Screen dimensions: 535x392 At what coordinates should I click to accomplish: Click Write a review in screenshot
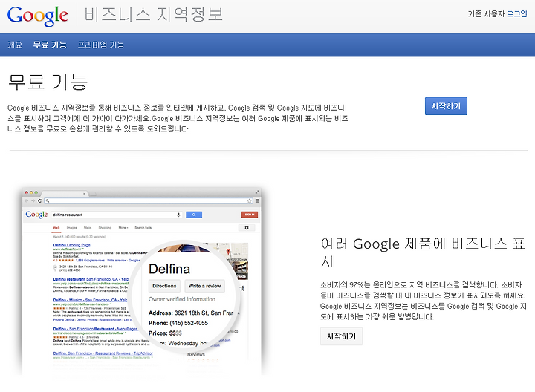click(x=205, y=286)
